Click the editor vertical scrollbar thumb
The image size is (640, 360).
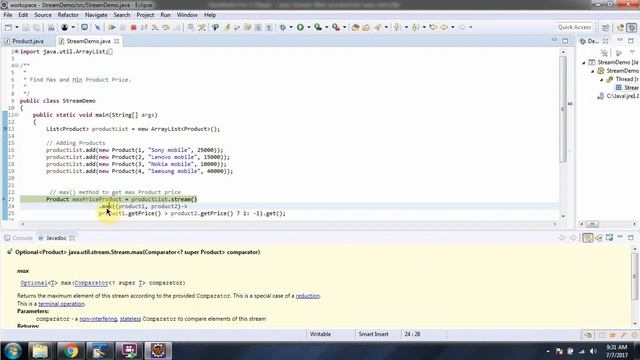pos(563,109)
